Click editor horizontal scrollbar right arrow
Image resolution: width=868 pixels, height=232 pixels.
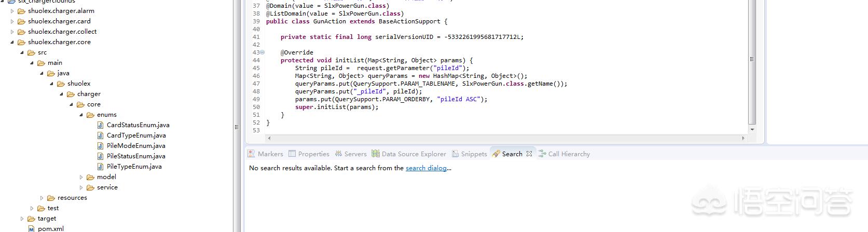tap(743, 138)
